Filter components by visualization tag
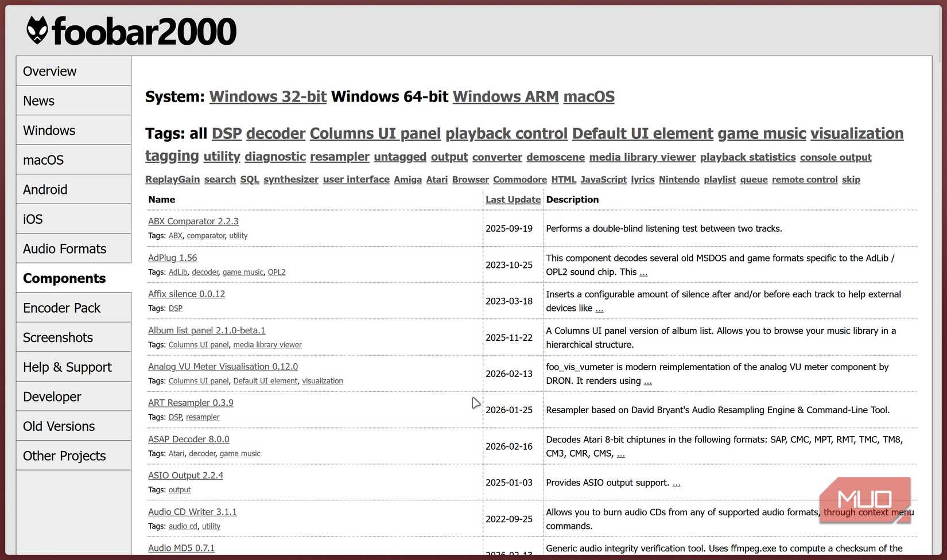This screenshot has width=947, height=560. click(x=857, y=133)
